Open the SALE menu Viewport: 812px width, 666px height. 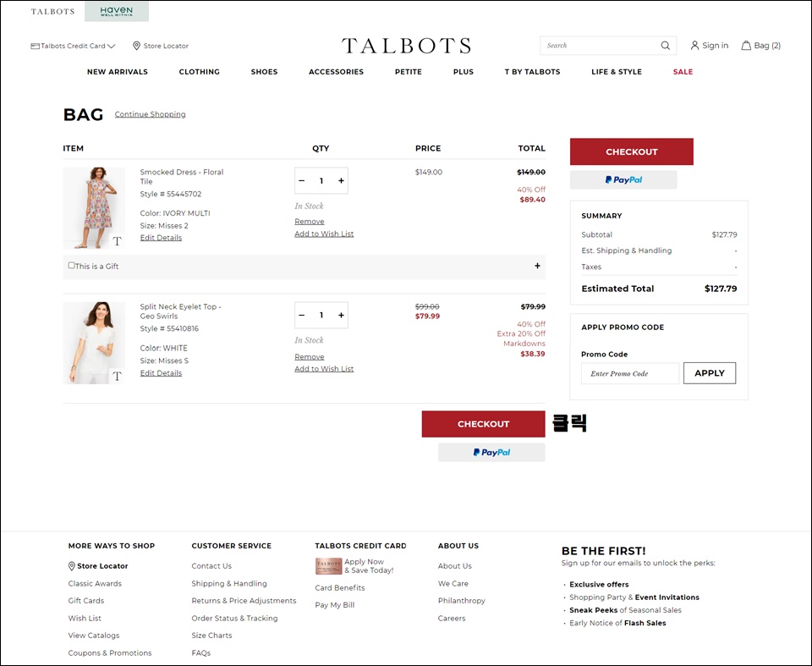(683, 72)
